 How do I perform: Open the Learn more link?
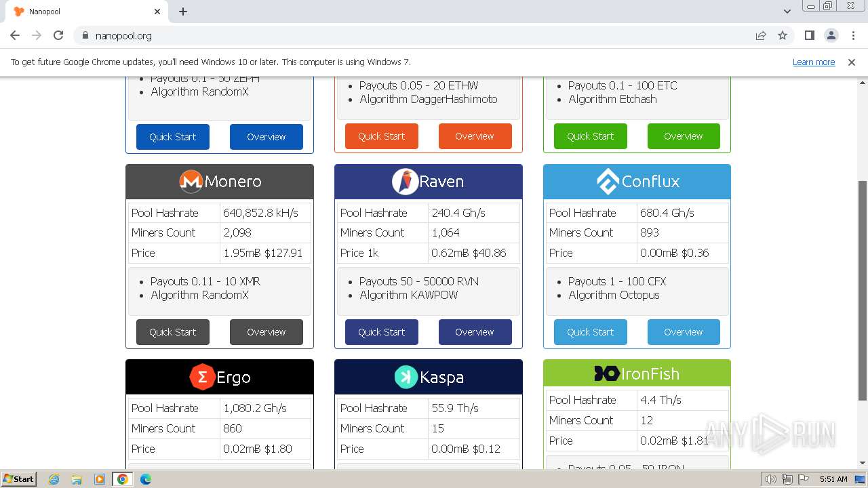click(x=814, y=62)
